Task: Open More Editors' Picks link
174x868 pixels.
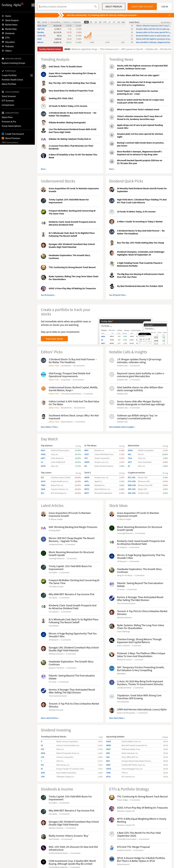Action: pos(50,427)
